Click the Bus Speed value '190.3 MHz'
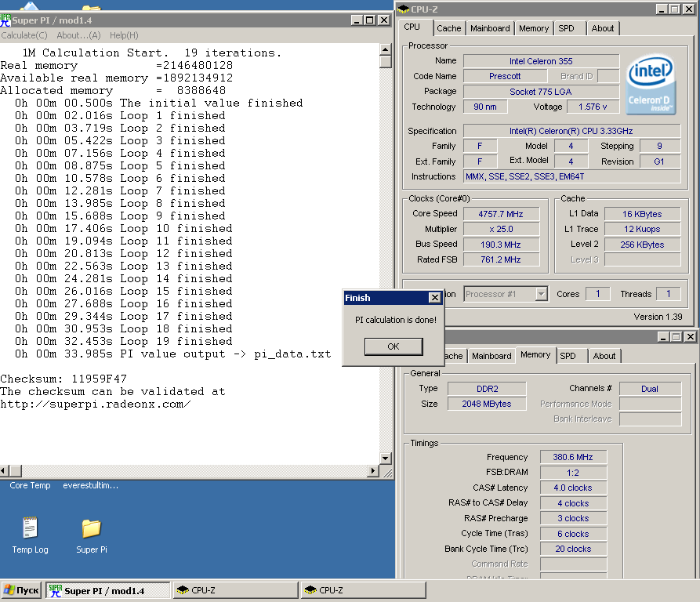This screenshot has width=700, height=602. click(x=501, y=245)
